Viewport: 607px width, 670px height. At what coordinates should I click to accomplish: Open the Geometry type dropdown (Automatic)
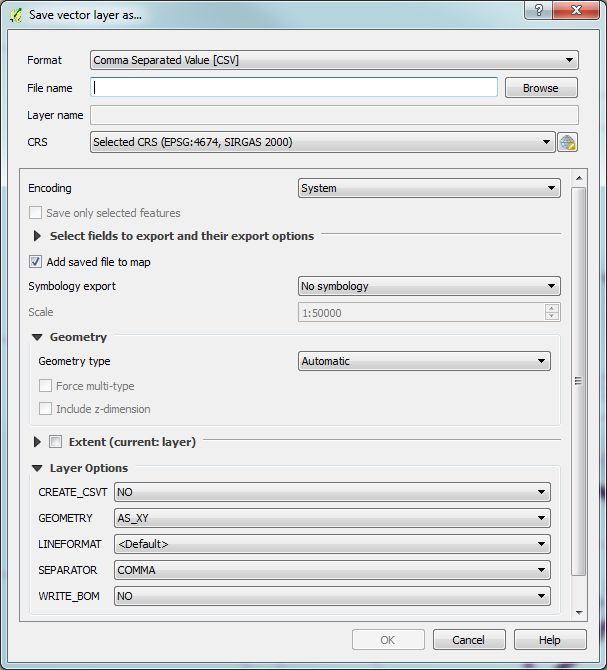[424, 361]
